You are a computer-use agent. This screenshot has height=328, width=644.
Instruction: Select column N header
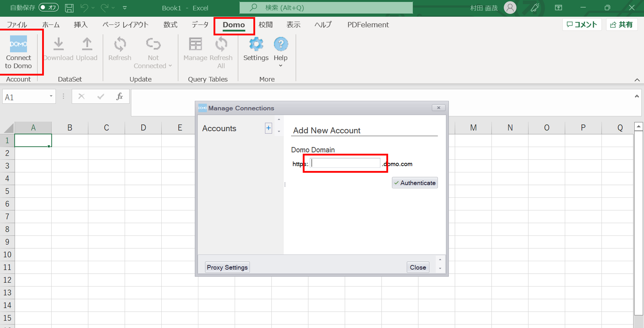point(510,128)
